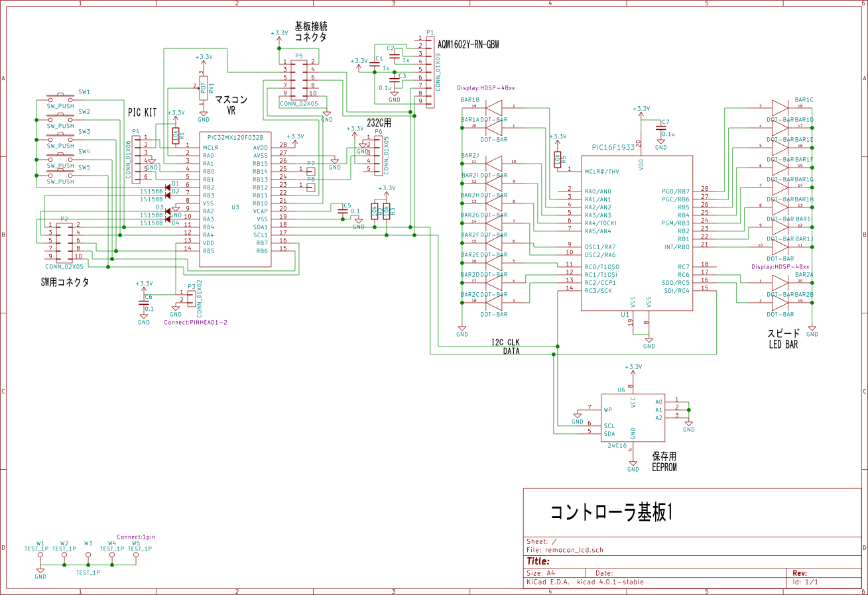This screenshot has width=868, height=595.
Task: Click the P5 CONN_02X05 connector symbol
Action: pos(299,78)
